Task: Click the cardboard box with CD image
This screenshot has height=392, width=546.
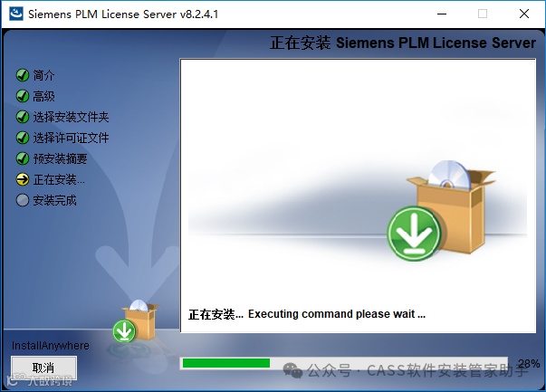Action: point(453,206)
